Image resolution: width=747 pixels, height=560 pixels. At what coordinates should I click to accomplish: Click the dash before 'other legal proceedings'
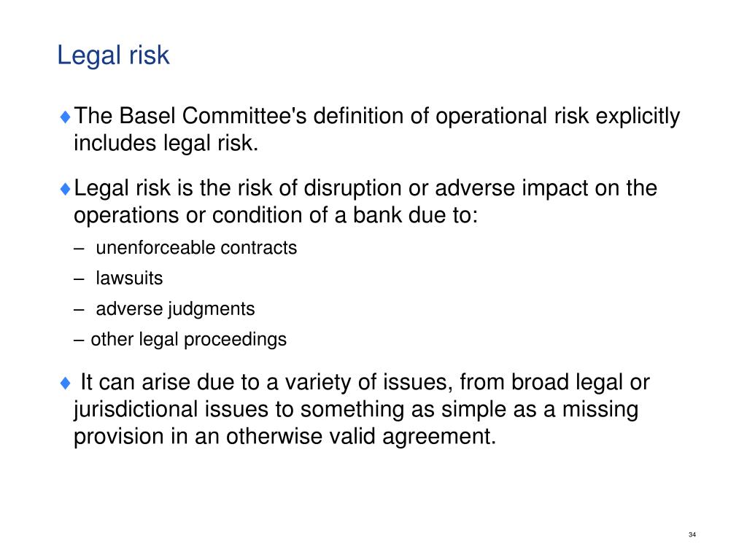point(79,341)
